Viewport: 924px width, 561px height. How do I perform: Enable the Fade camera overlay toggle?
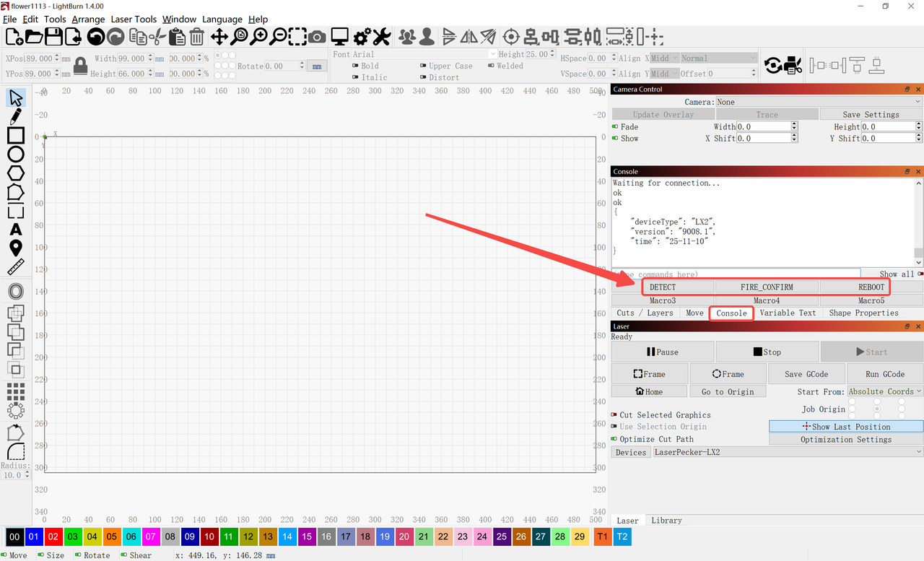616,126
